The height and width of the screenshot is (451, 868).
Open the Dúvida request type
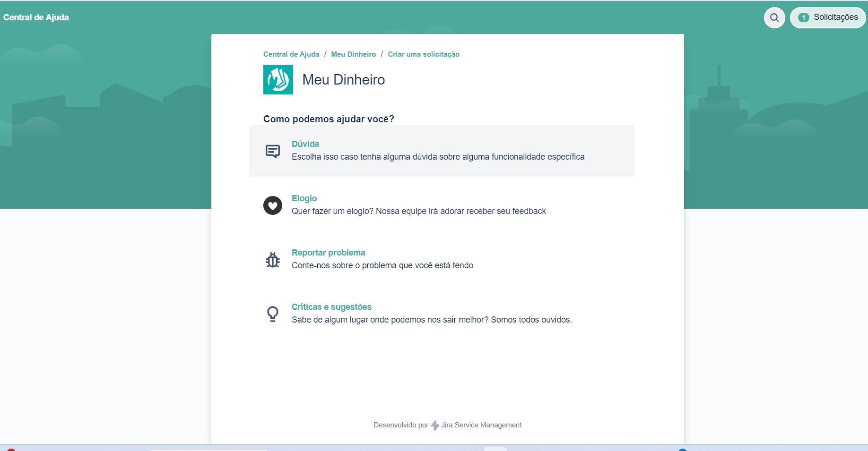point(305,144)
